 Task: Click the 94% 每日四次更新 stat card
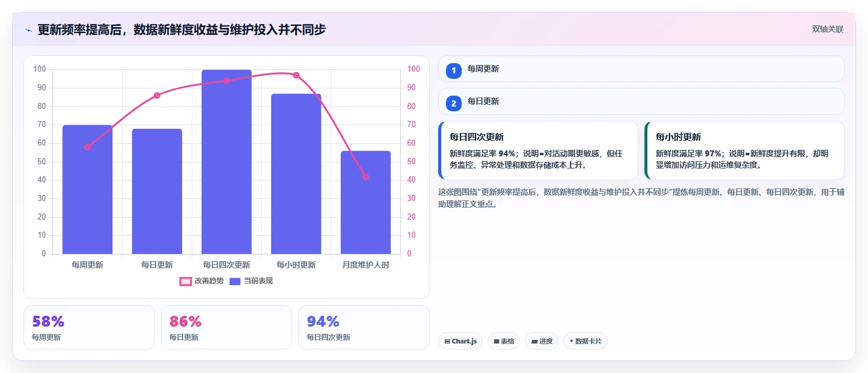coord(364,327)
